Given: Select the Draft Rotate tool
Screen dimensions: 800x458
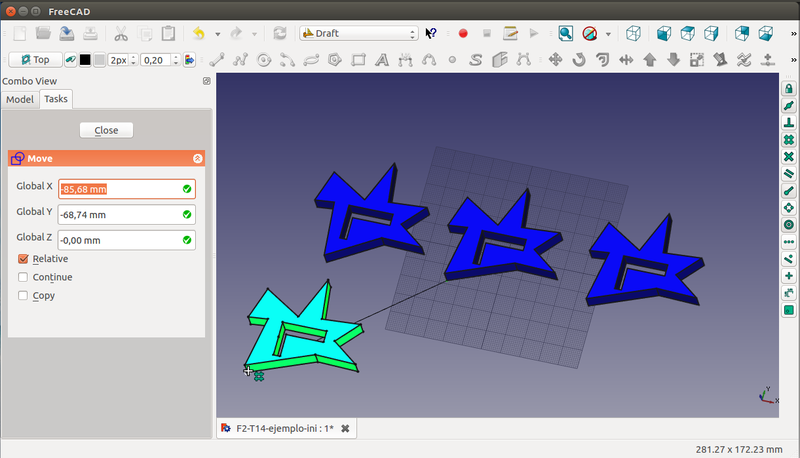Looking at the screenshot, I should [579, 60].
